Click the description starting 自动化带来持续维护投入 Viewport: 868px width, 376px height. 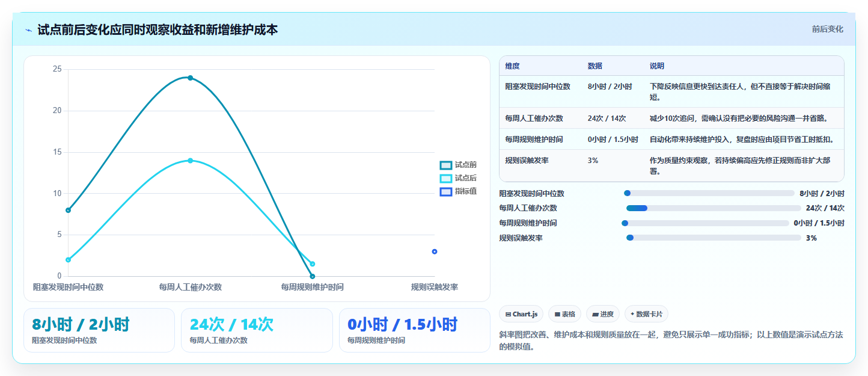pyautogui.click(x=742, y=140)
